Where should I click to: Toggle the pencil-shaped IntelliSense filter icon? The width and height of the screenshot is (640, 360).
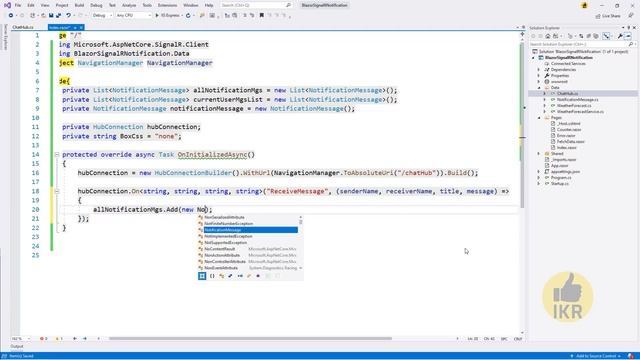click(x=249, y=276)
